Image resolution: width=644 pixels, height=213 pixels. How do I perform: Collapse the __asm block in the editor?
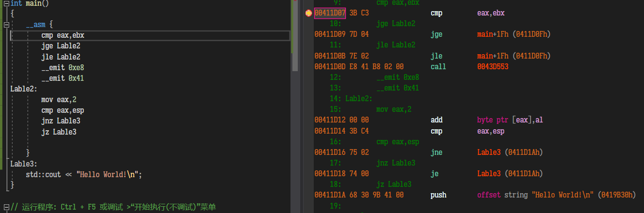[6, 25]
